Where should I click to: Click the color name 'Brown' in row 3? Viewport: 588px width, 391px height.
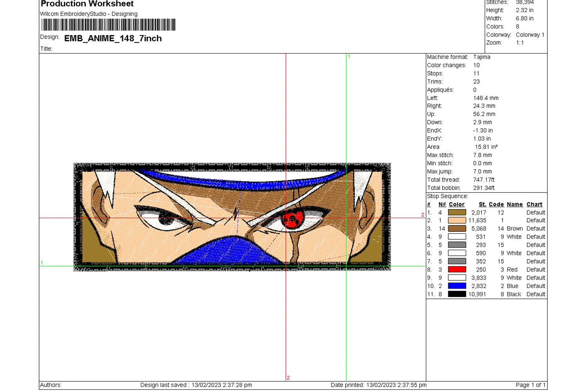pyautogui.click(x=515, y=229)
